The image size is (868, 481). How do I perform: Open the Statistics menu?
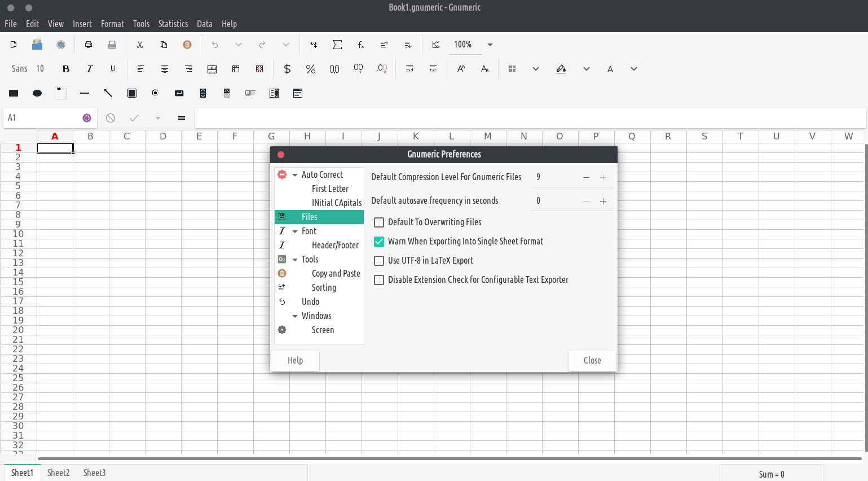pyautogui.click(x=173, y=24)
